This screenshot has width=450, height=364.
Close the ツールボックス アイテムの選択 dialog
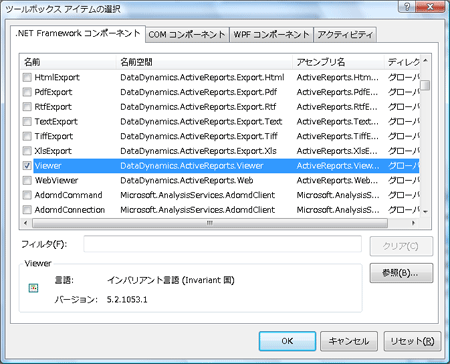point(430,7)
